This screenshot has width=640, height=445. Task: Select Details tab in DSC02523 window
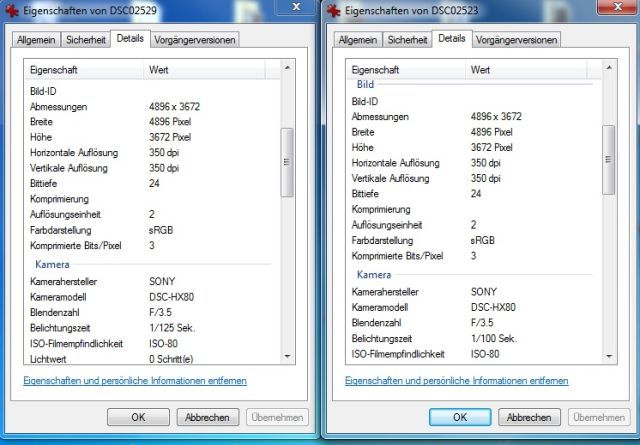(x=452, y=38)
